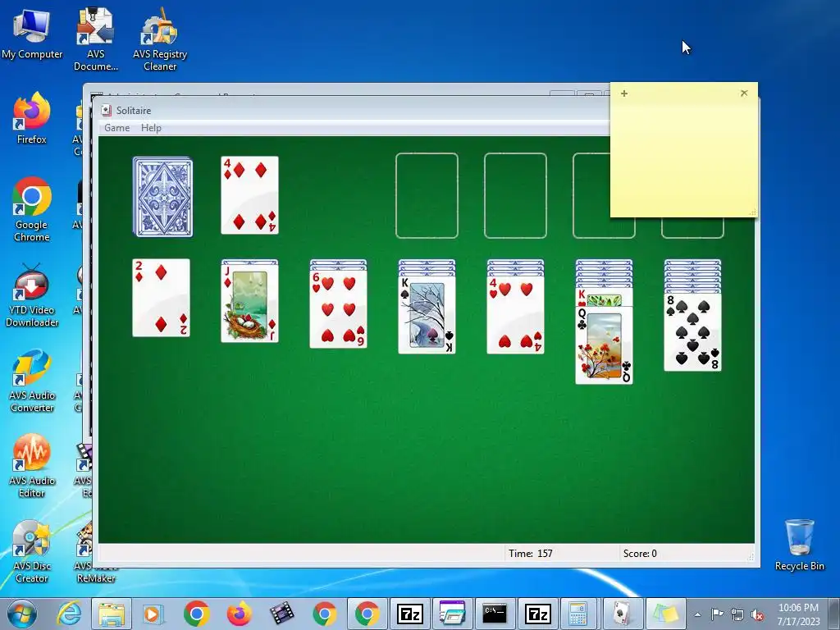Click the second empty foundation slot
This screenshot has width=840, height=630.
click(x=515, y=195)
